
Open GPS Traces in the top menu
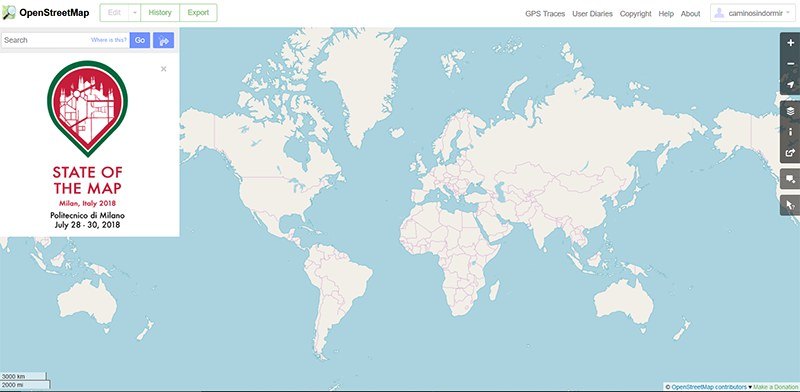pyautogui.click(x=545, y=14)
